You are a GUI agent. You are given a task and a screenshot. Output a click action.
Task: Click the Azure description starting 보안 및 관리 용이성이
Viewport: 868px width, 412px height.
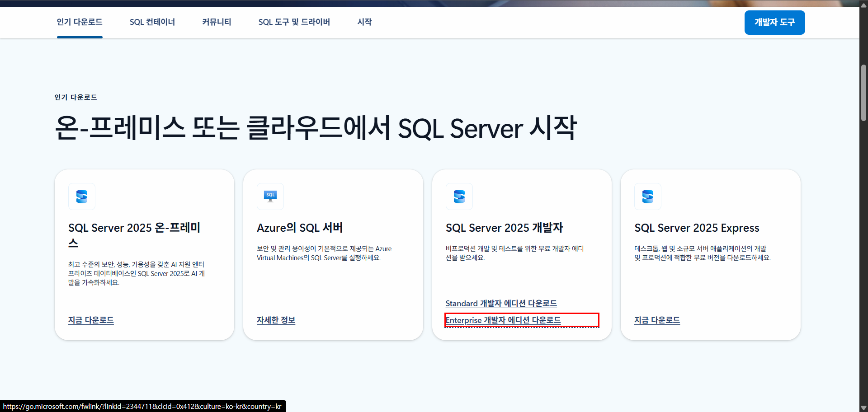324,253
